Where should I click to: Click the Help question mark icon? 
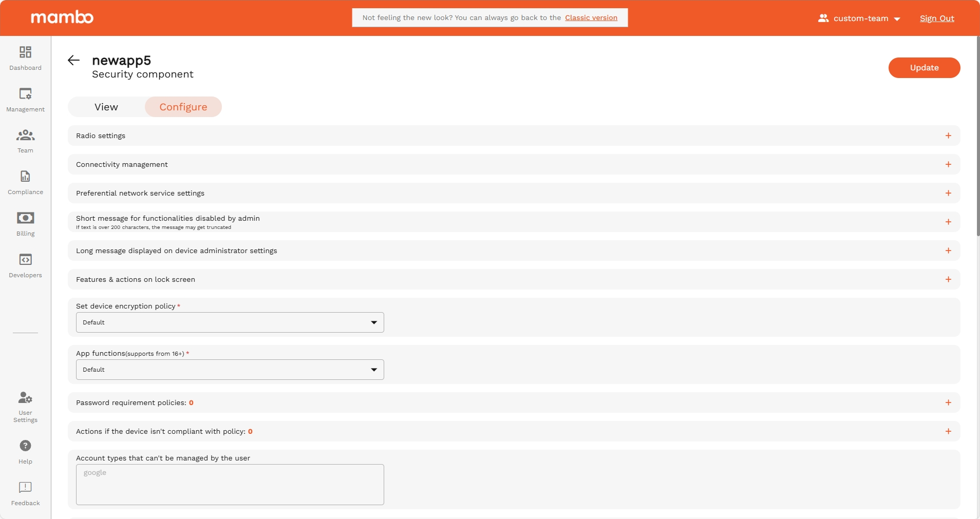click(25, 446)
